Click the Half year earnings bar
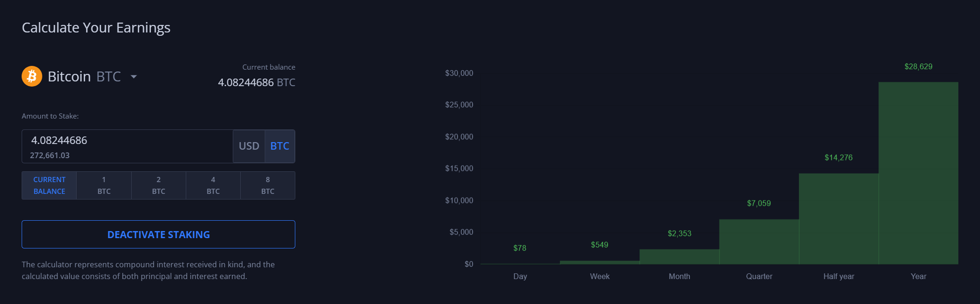The height and width of the screenshot is (304, 980). pos(838,219)
